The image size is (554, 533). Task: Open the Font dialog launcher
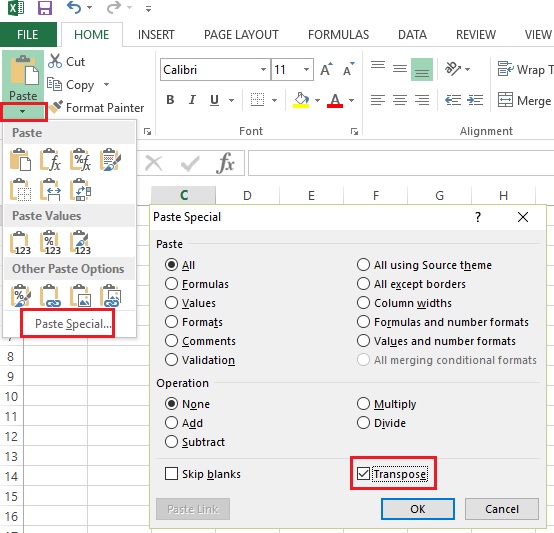tap(354, 131)
